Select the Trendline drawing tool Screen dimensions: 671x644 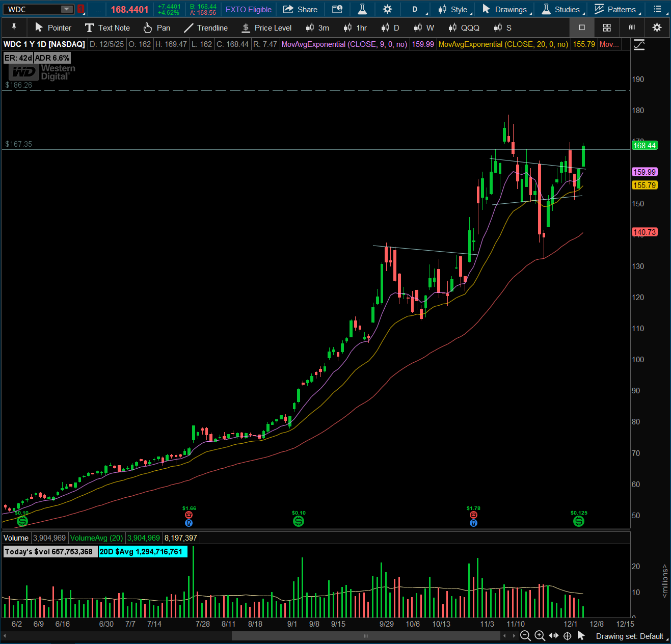(206, 28)
